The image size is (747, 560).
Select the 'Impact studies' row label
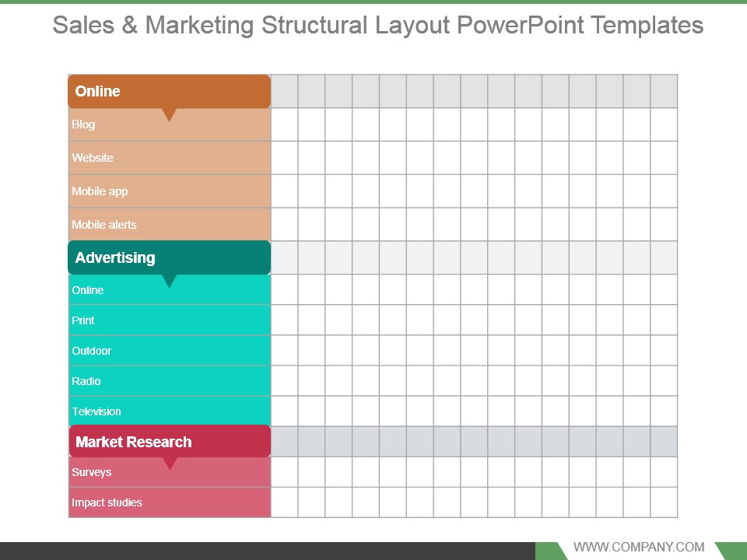(x=107, y=502)
